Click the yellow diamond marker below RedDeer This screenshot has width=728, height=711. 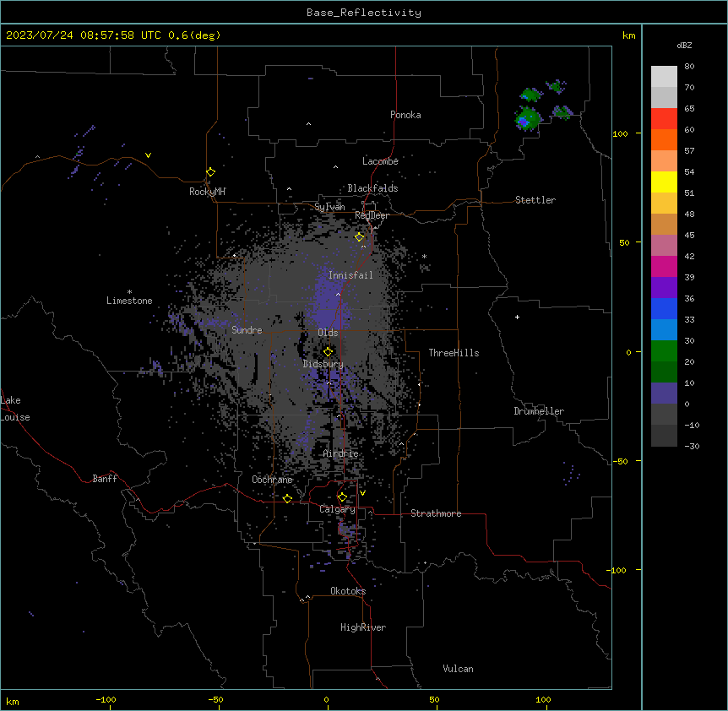(360, 237)
